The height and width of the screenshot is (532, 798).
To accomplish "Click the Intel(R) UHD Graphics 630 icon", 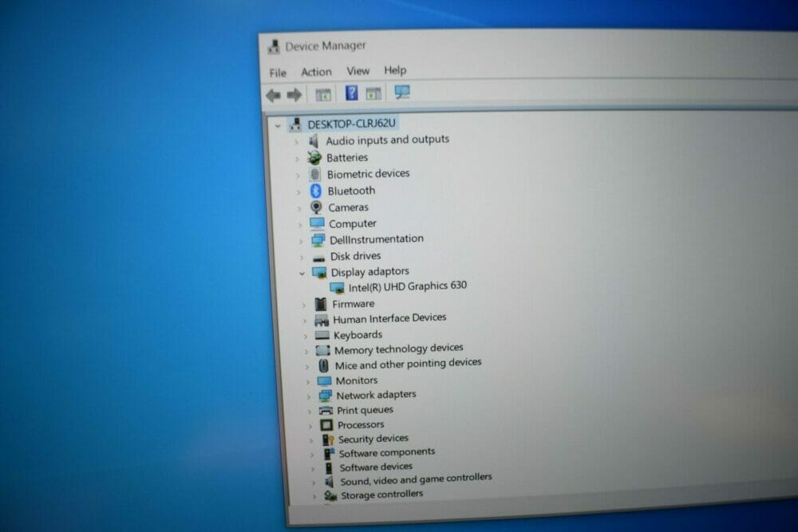I will pyautogui.click(x=337, y=288).
